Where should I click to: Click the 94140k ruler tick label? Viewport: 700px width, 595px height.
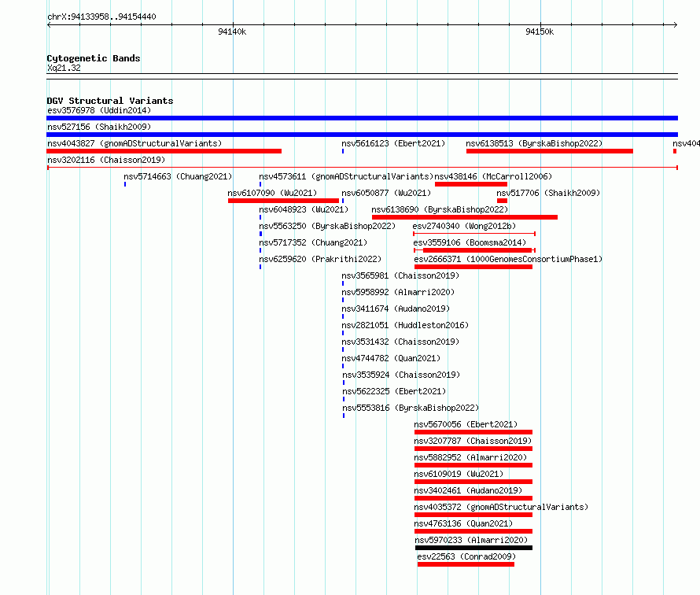232,31
